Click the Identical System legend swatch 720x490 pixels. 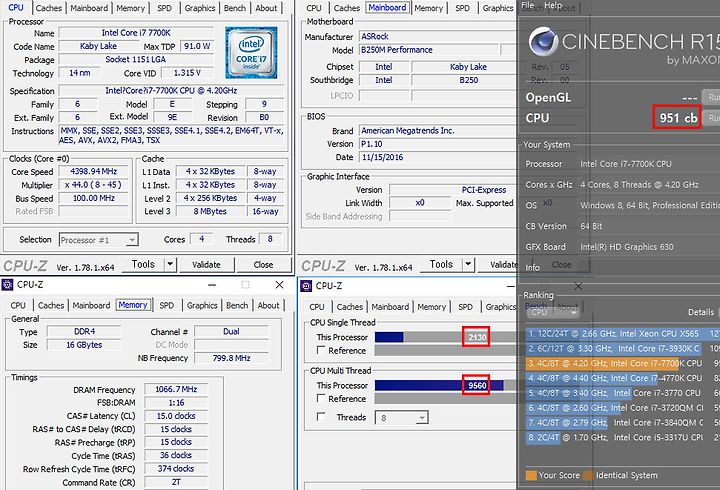click(588, 475)
